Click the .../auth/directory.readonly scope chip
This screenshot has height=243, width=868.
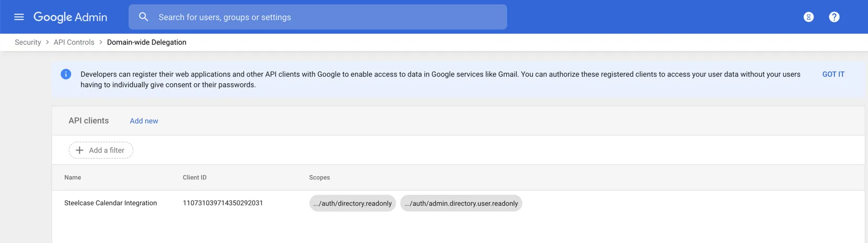352,203
